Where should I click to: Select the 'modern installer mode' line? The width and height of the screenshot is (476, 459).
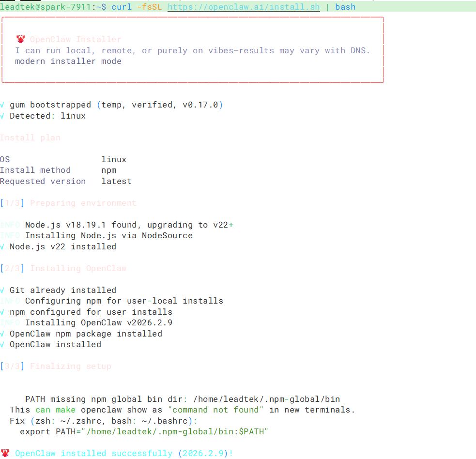click(x=68, y=61)
